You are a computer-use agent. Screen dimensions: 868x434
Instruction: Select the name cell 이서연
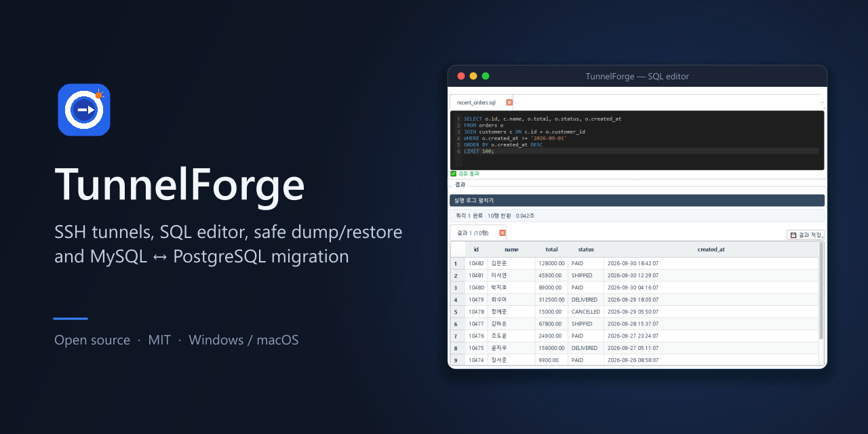click(511, 275)
